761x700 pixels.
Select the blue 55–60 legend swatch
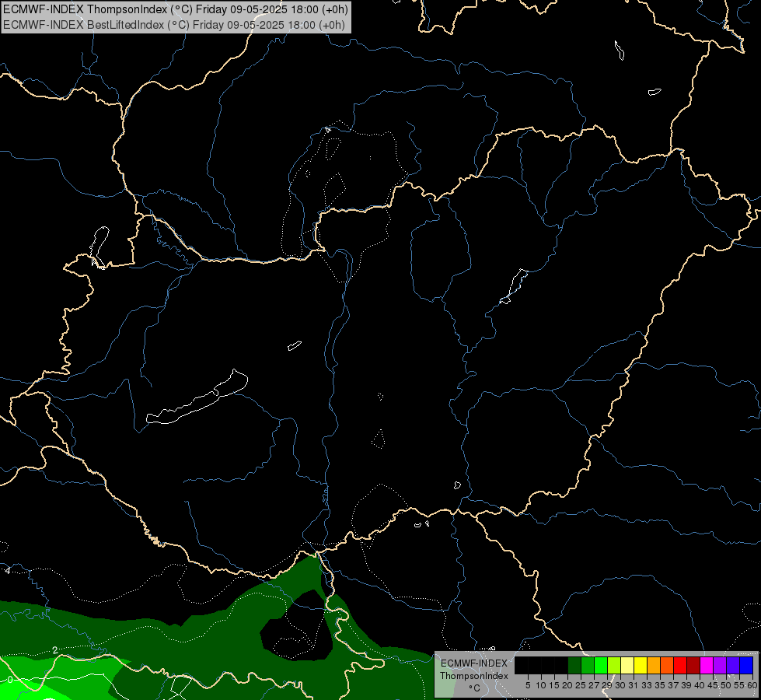coord(746,665)
